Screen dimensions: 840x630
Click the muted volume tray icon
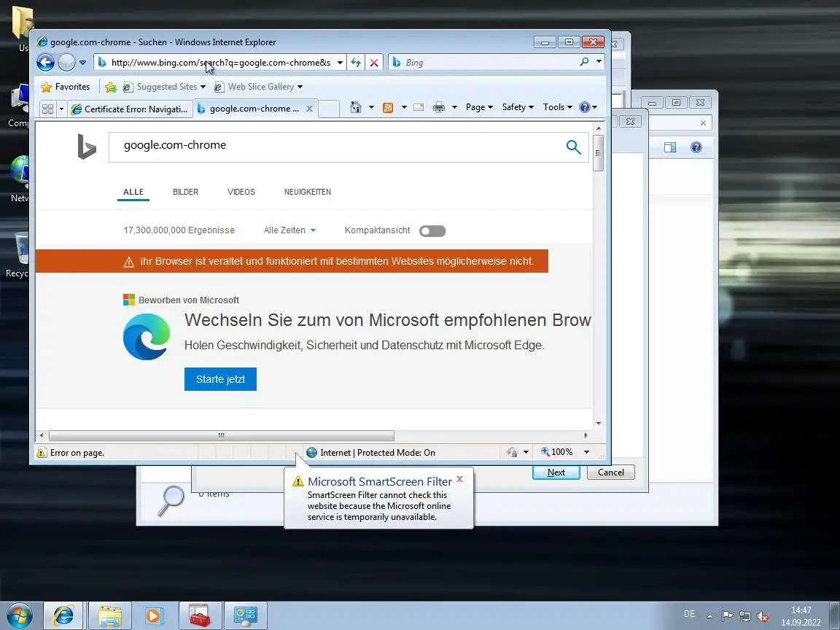coord(763,617)
